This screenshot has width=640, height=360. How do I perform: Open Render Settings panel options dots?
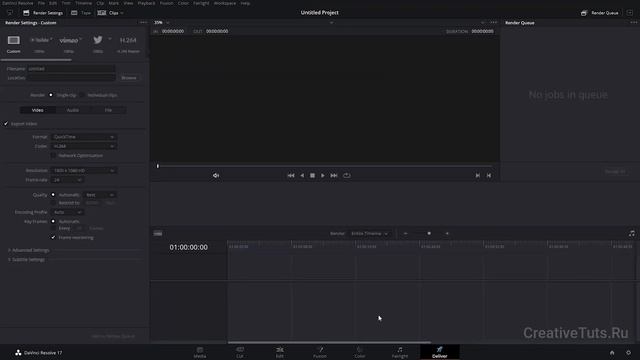[x=143, y=22]
